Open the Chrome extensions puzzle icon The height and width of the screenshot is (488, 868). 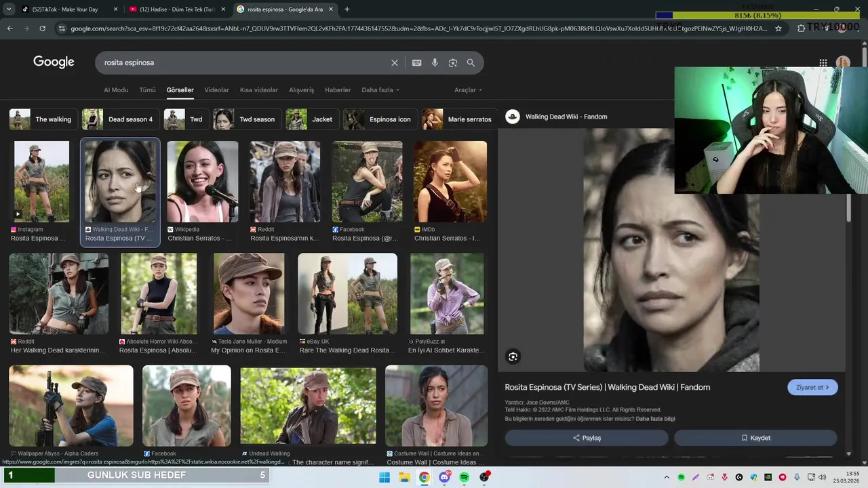point(801,28)
